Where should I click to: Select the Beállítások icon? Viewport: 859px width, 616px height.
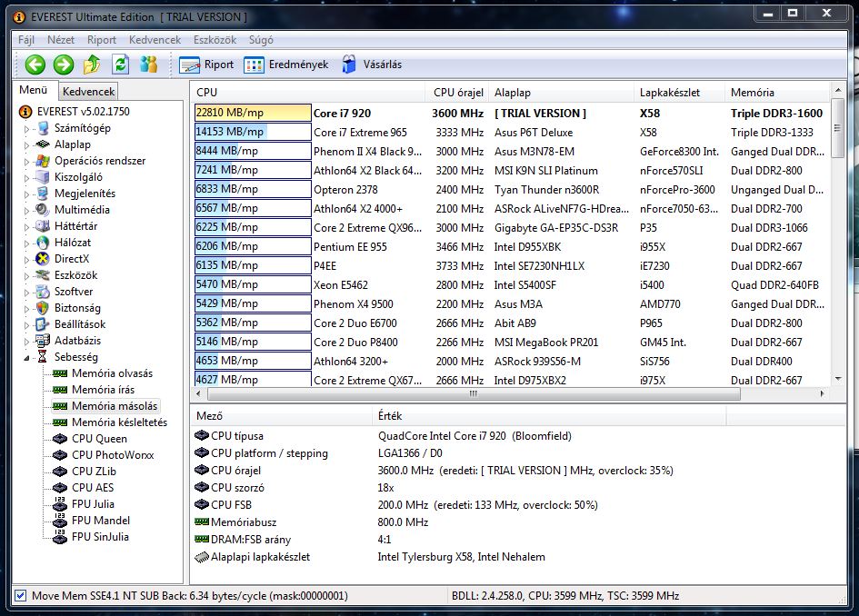[x=43, y=324]
